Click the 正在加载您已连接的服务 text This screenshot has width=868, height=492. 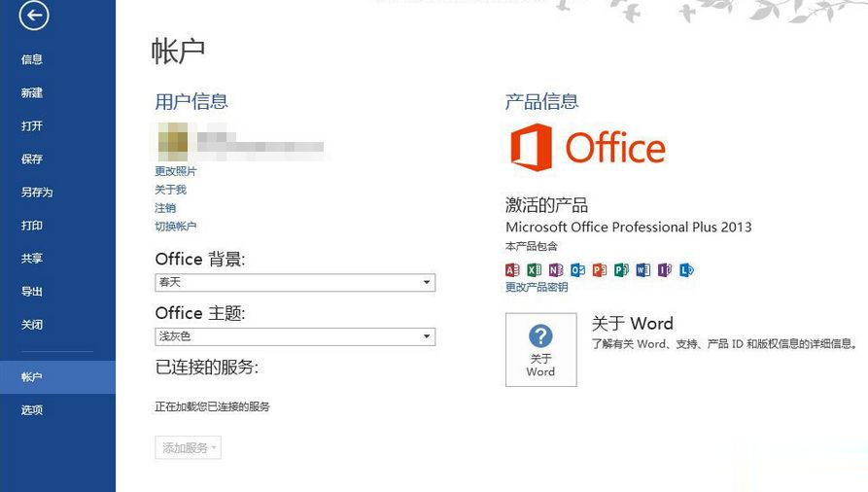(x=212, y=406)
